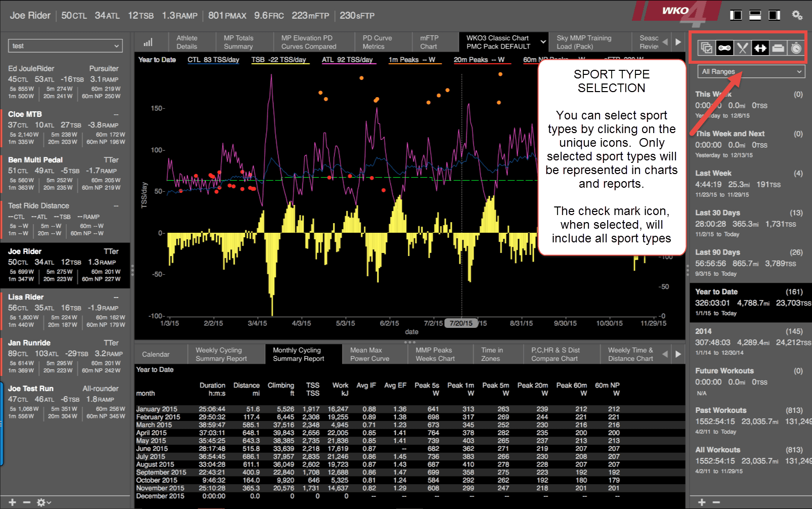Open the WKO3 Classic Chart tab dropdown arrow

pos(543,42)
